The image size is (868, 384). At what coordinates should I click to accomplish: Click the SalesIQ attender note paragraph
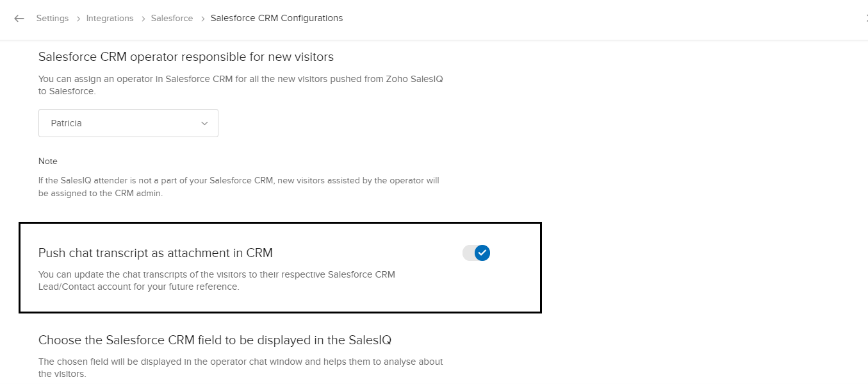point(238,187)
